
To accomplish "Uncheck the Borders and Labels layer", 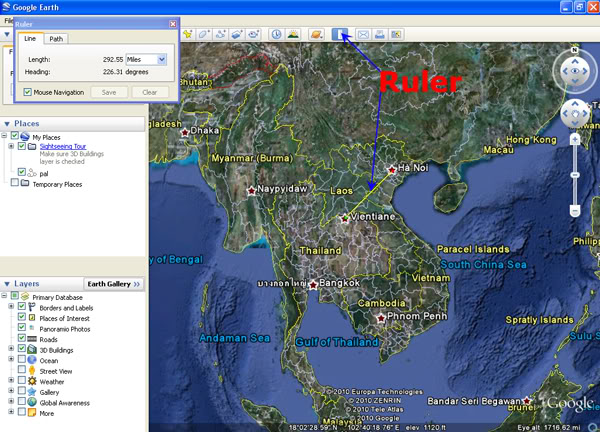I will (x=22, y=306).
